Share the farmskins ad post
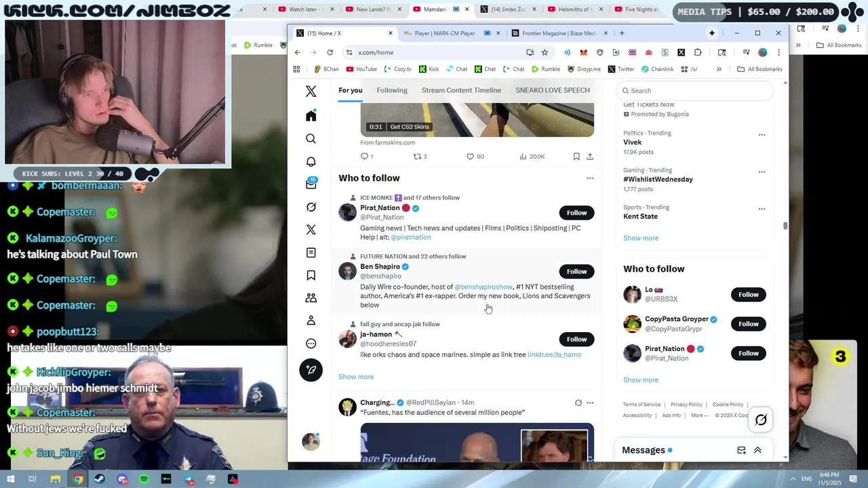The height and width of the screenshot is (488, 868). 590,157
